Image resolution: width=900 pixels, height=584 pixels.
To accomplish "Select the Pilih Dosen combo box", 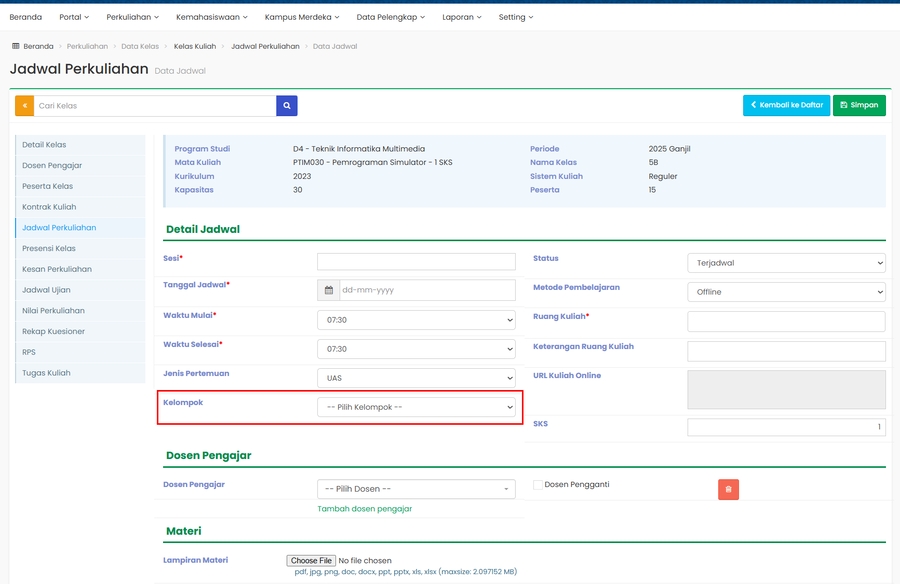I will [x=416, y=489].
